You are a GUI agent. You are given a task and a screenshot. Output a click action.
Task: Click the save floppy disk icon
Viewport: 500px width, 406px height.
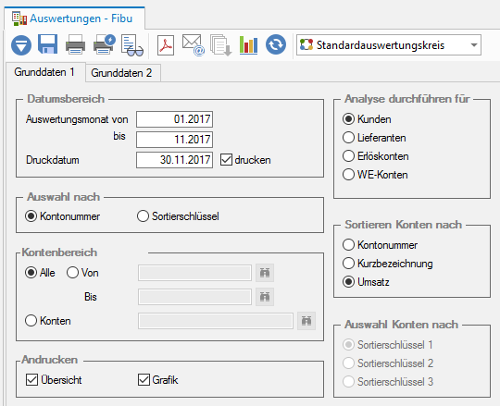pos(48,44)
